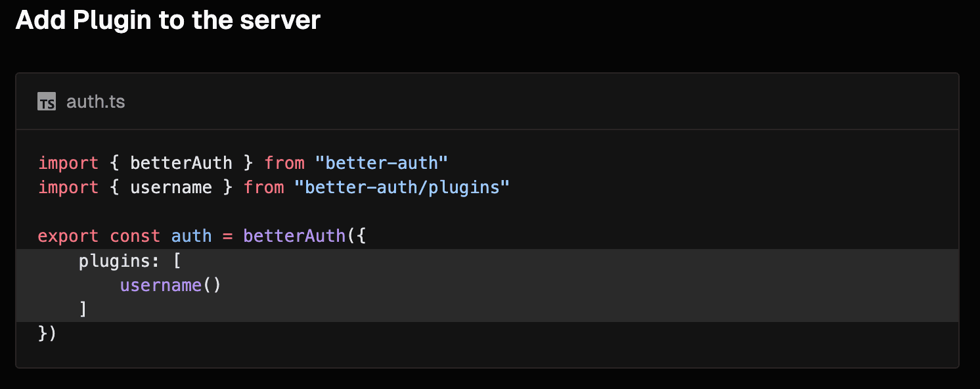Click the second import keyword

pos(68,187)
